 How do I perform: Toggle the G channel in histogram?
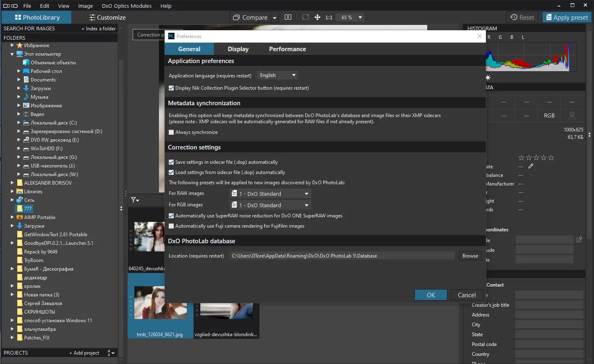click(x=500, y=37)
